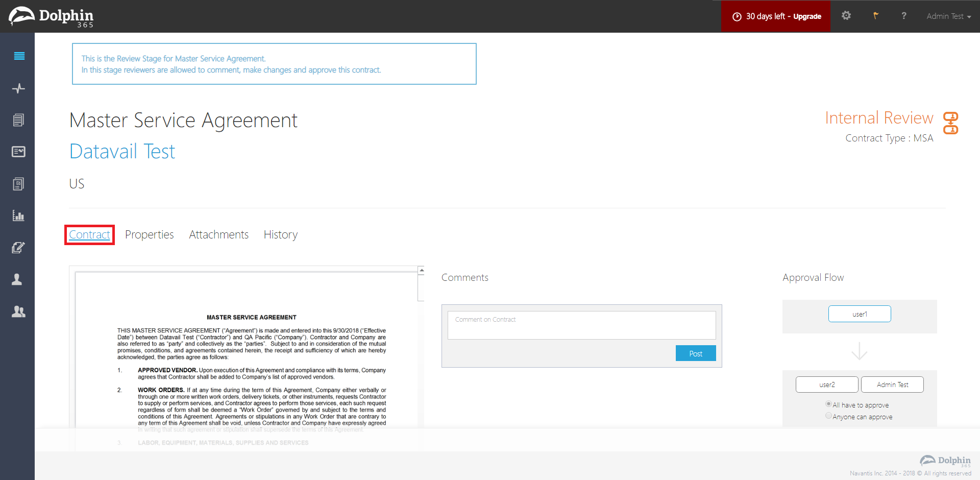Click the Admin Test approver button
Viewport: 980px width, 480px height.
pos(892,385)
